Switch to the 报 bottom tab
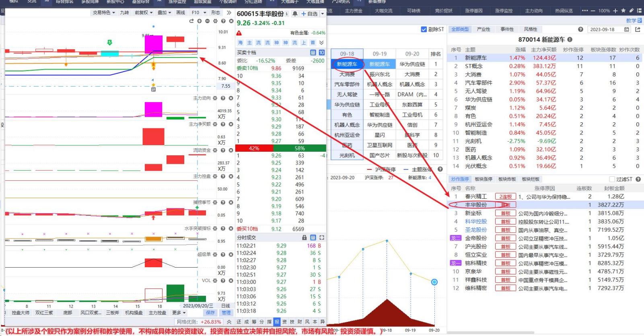 [277, 322]
